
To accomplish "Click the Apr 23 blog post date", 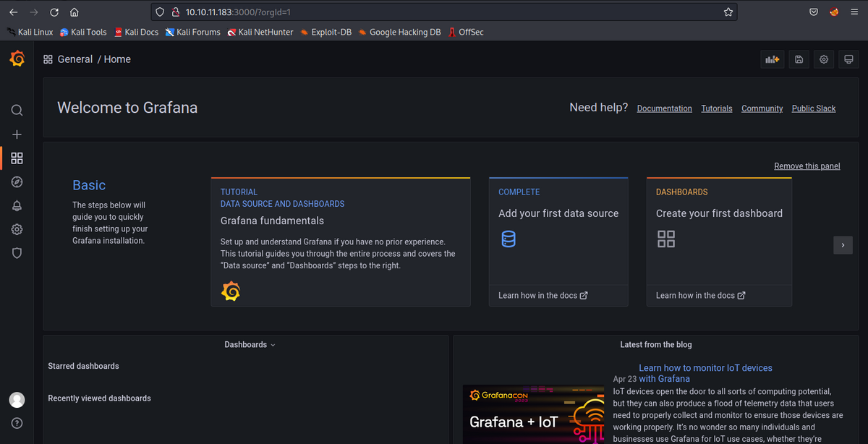I will pos(624,379).
